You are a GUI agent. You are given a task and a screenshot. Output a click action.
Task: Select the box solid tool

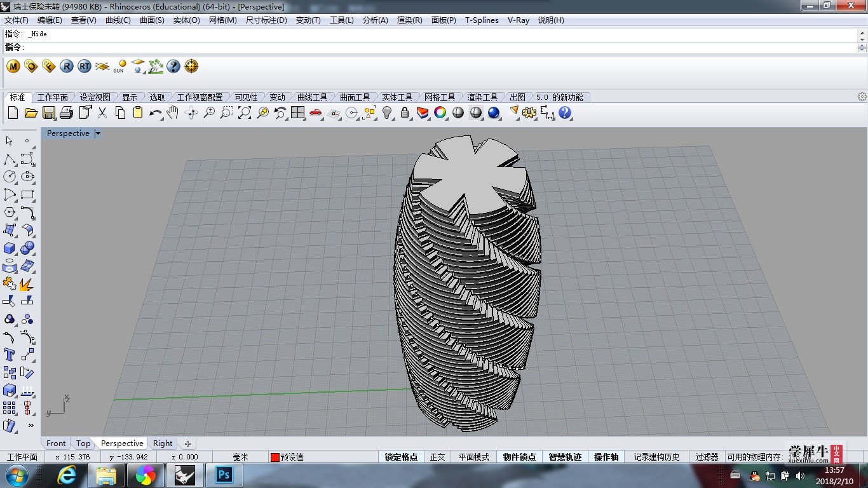pyautogui.click(x=10, y=248)
